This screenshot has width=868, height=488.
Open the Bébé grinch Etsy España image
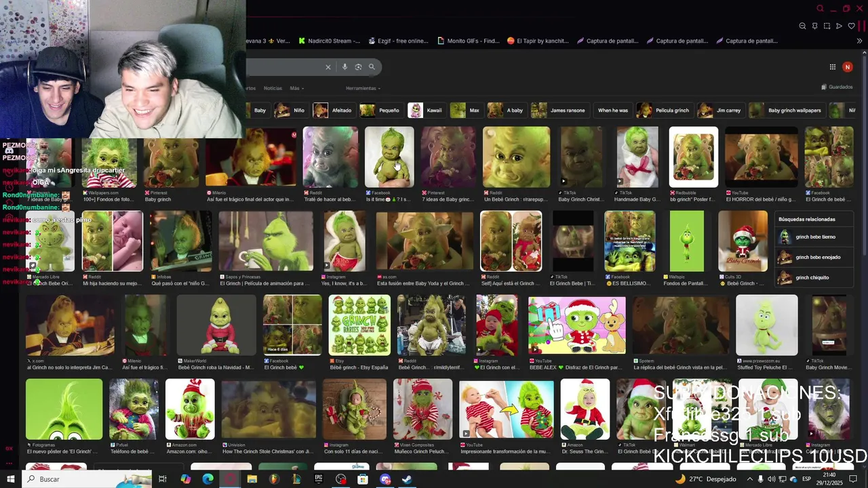click(359, 325)
